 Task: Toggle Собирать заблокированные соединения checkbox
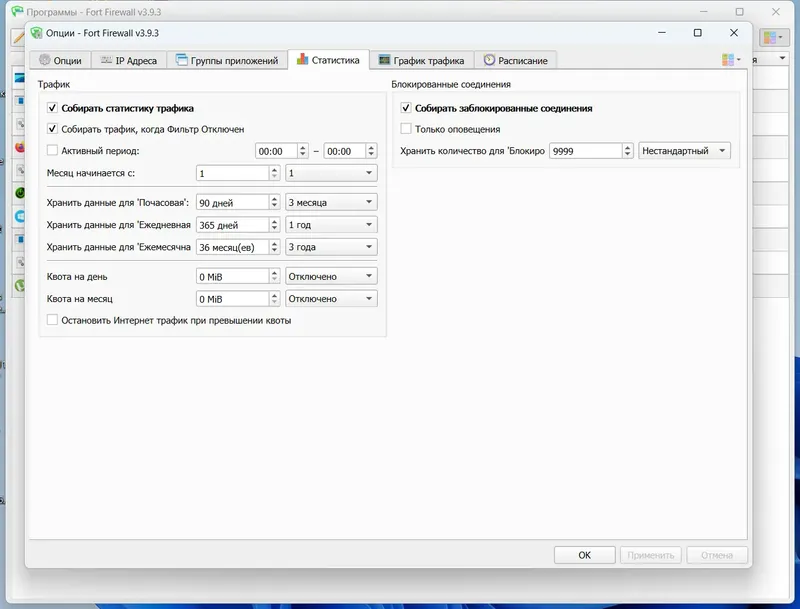pos(406,108)
